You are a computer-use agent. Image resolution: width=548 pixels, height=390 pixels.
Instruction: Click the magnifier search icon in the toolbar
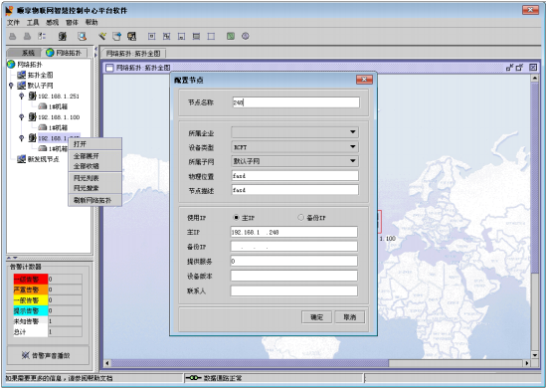(x=82, y=36)
